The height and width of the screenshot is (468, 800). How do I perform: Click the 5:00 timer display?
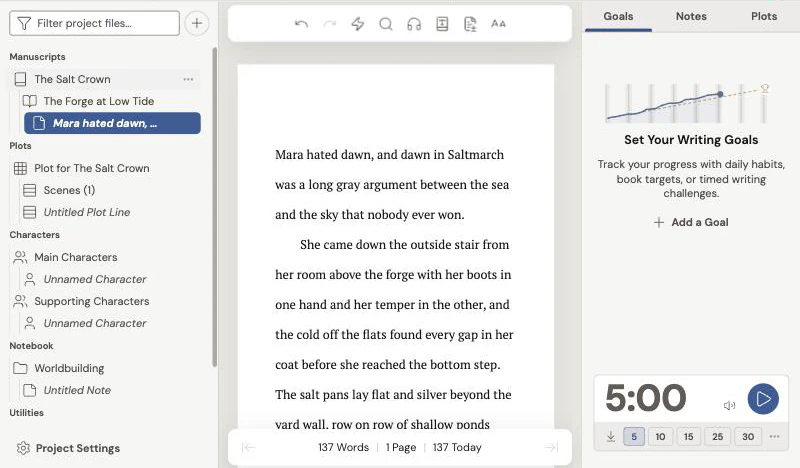click(x=645, y=398)
